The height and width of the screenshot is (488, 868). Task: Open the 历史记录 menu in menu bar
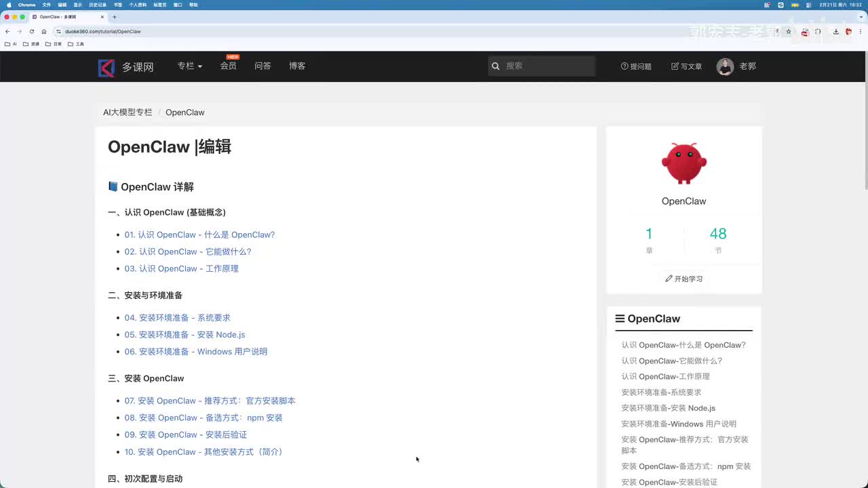click(98, 5)
